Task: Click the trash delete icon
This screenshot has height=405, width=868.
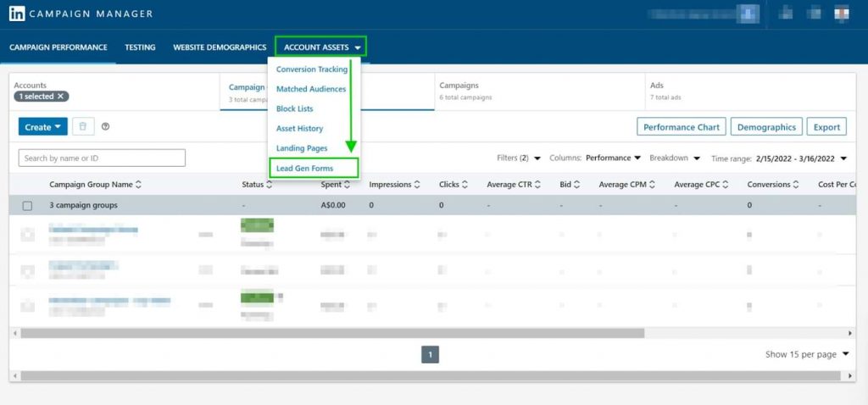Action: [x=83, y=127]
